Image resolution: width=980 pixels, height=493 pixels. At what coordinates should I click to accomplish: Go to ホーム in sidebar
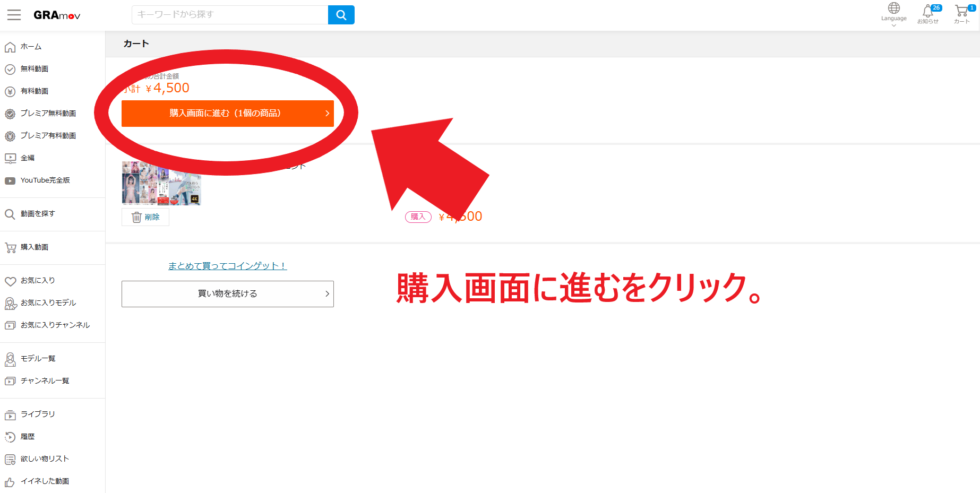(x=31, y=47)
